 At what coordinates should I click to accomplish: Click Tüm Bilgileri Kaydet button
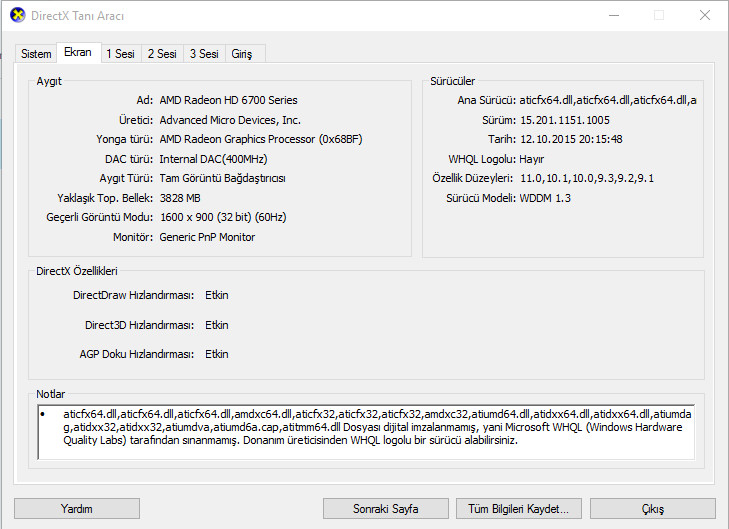[518, 509]
